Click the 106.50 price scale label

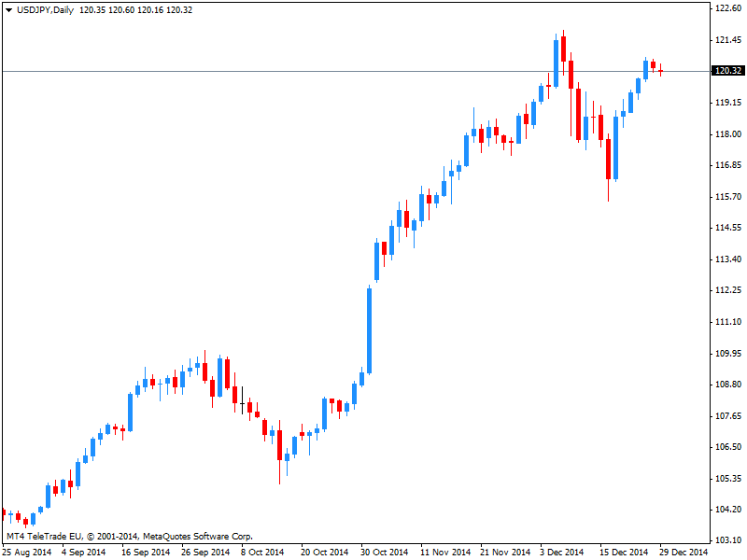[x=728, y=447]
